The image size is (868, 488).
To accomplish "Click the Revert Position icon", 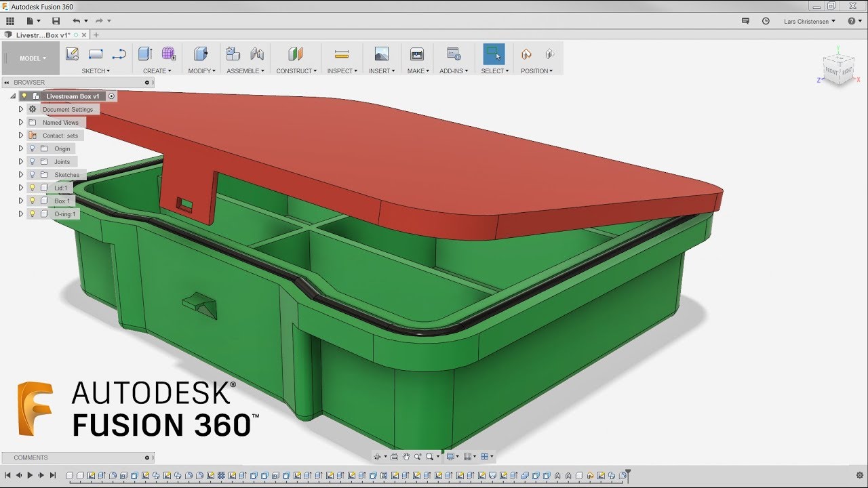I will [549, 54].
